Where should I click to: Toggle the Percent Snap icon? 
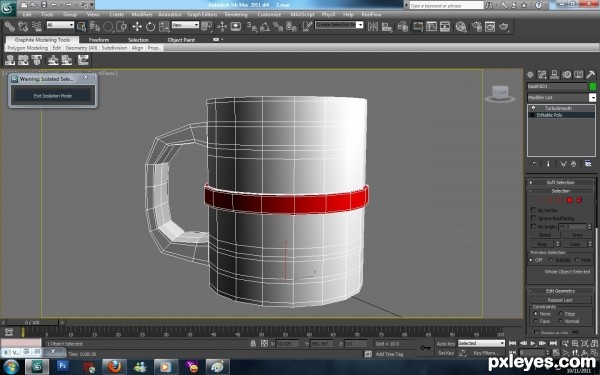(x=278, y=26)
